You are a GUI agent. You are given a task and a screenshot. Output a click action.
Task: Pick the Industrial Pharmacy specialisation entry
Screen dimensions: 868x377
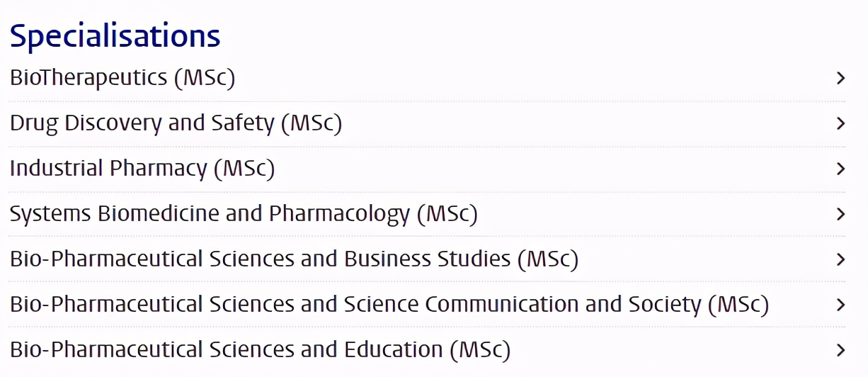click(142, 169)
